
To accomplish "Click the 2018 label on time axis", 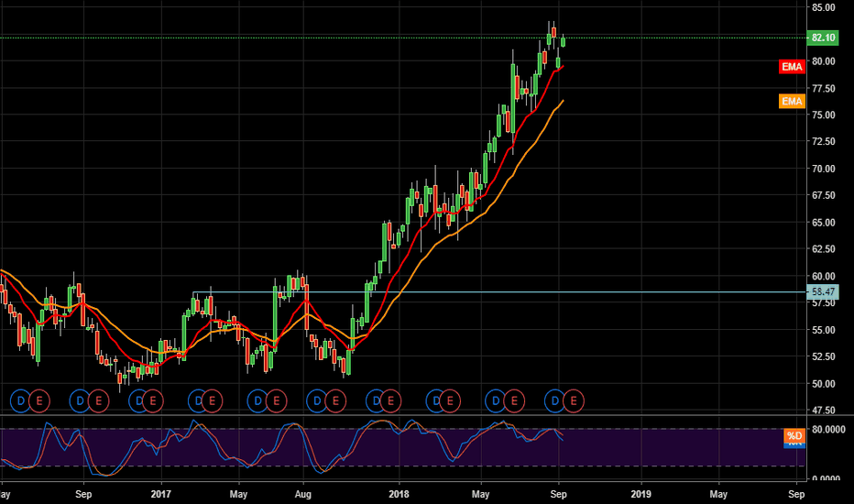I will pos(399,494).
